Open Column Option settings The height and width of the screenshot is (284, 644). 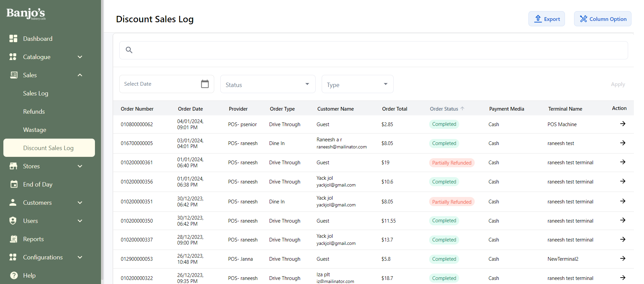(x=602, y=19)
